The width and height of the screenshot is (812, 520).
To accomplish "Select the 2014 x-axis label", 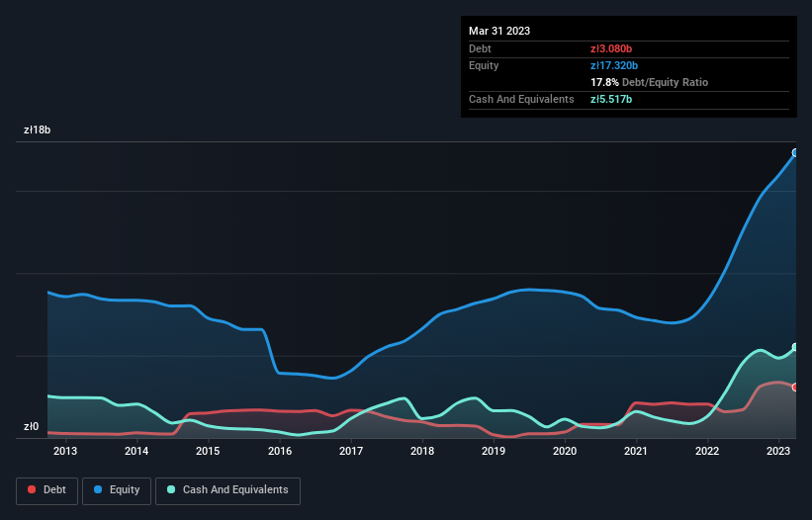I will pyautogui.click(x=136, y=451).
